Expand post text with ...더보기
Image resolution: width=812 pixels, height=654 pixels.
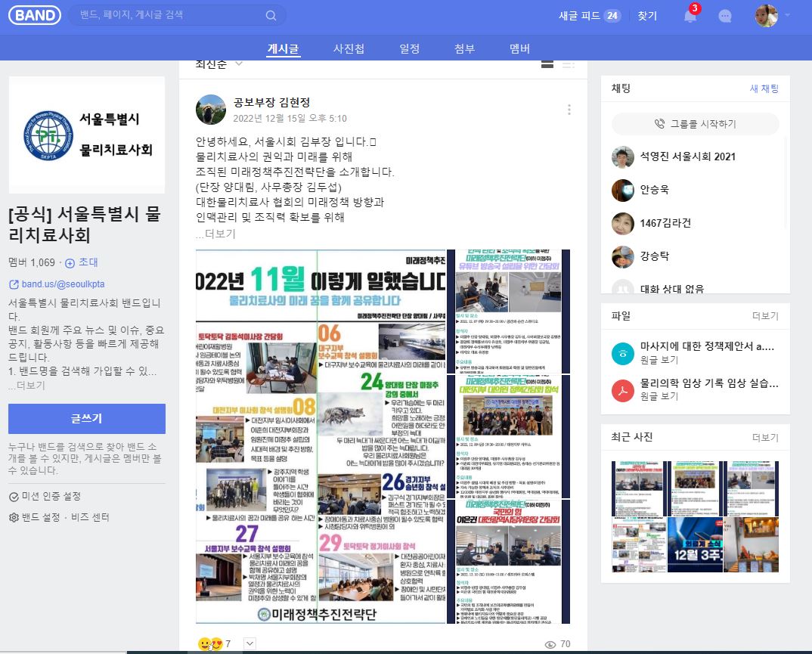[x=215, y=234]
